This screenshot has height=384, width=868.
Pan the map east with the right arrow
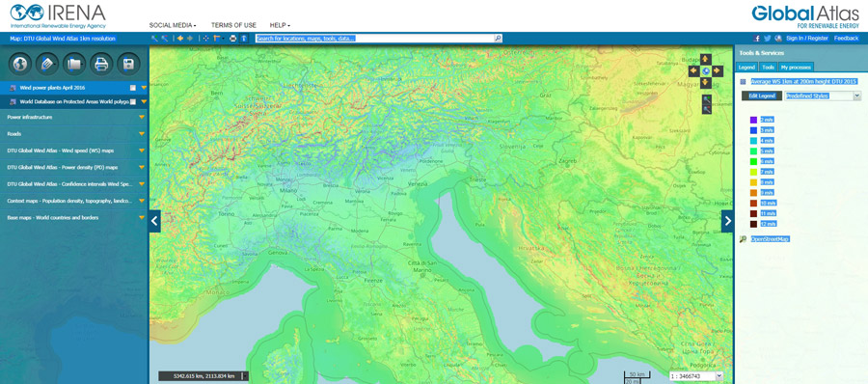(x=718, y=71)
